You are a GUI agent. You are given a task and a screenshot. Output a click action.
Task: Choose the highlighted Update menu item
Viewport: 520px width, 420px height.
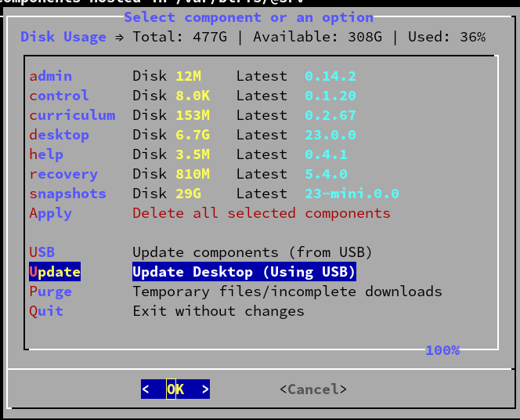tap(55, 272)
